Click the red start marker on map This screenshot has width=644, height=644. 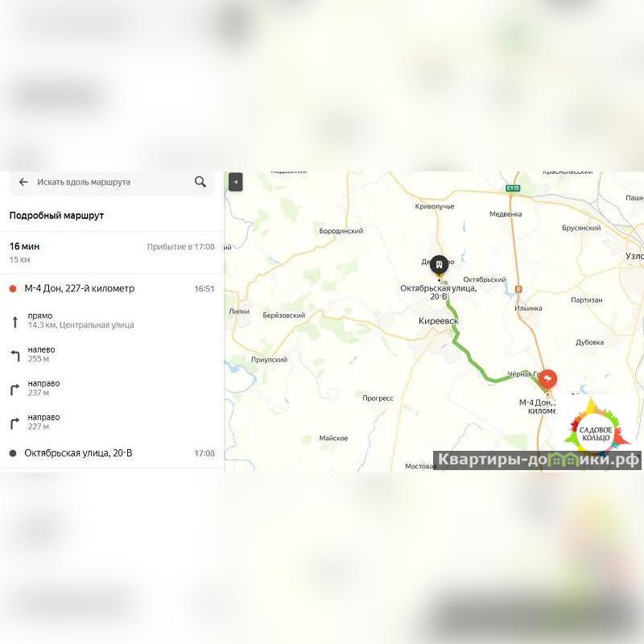coord(547,378)
